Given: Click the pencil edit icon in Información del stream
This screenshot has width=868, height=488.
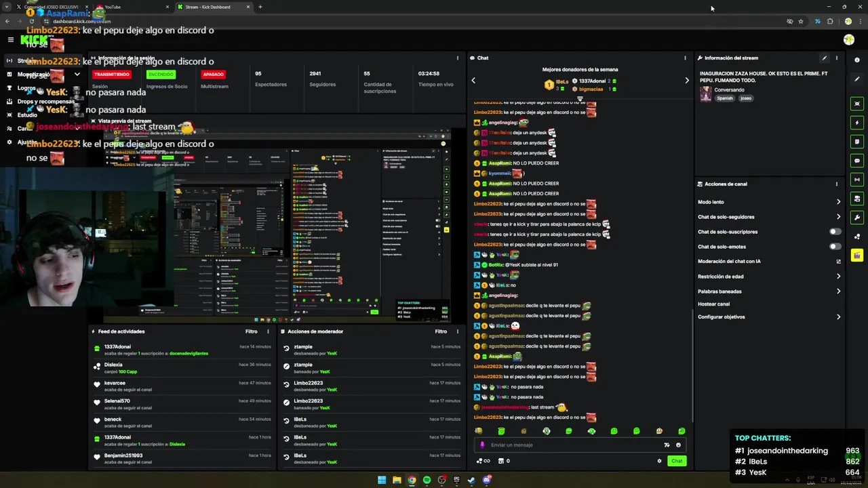Looking at the screenshot, I should point(825,58).
